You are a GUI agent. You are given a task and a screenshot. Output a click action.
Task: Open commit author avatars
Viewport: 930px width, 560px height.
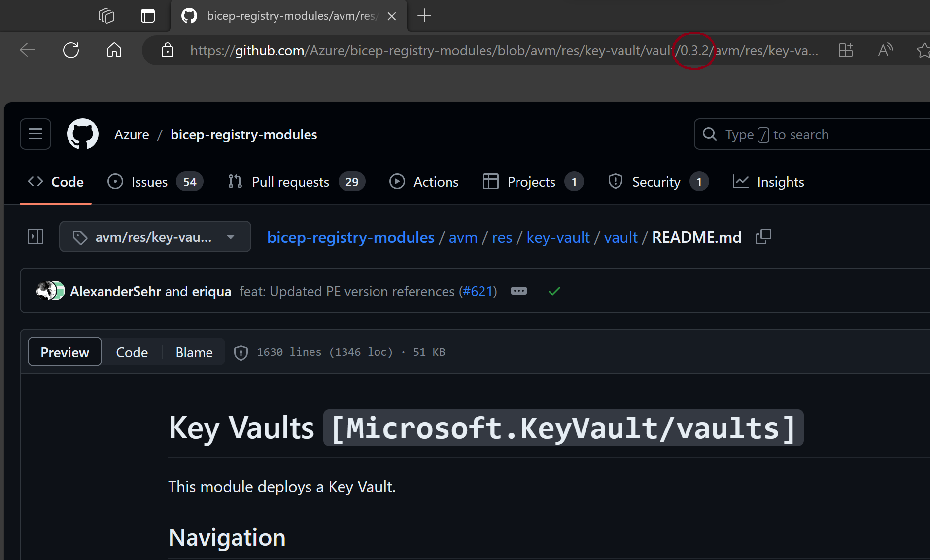coord(50,291)
